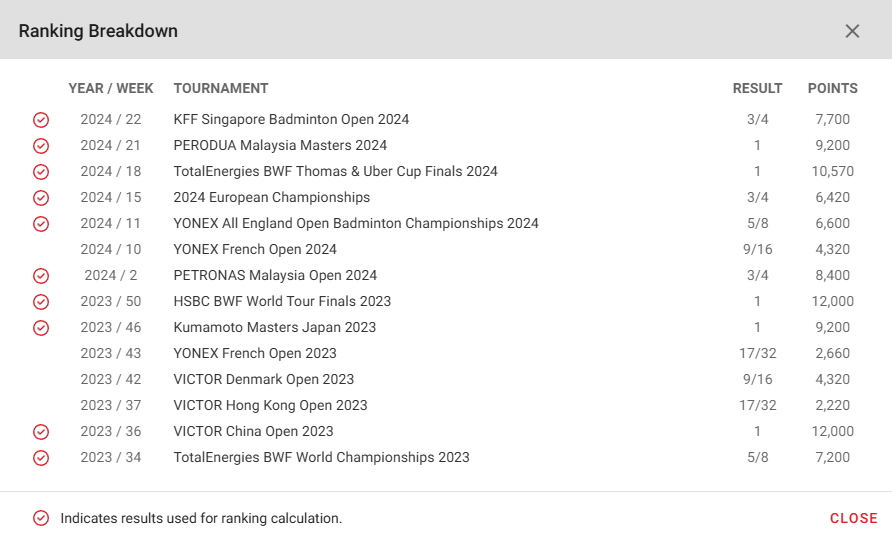Click the checkmark icon beside PERODUA Malaysia Masters 2024

pyautogui.click(x=41, y=146)
